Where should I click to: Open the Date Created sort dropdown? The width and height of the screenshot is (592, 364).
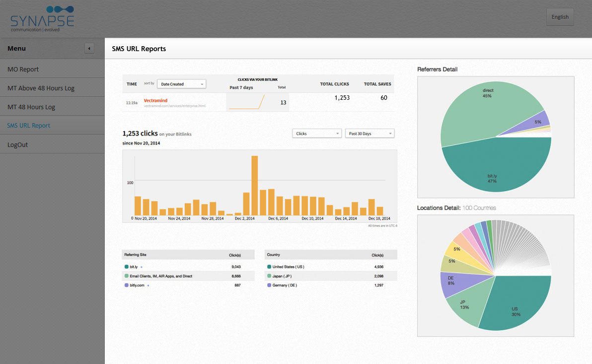click(x=181, y=84)
